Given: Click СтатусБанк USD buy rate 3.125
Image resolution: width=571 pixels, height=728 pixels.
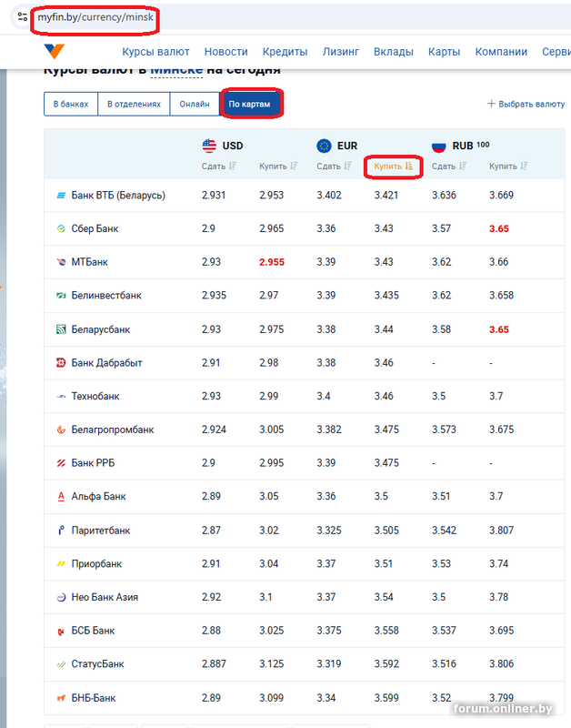Looking at the screenshot, I should (271, 664).
